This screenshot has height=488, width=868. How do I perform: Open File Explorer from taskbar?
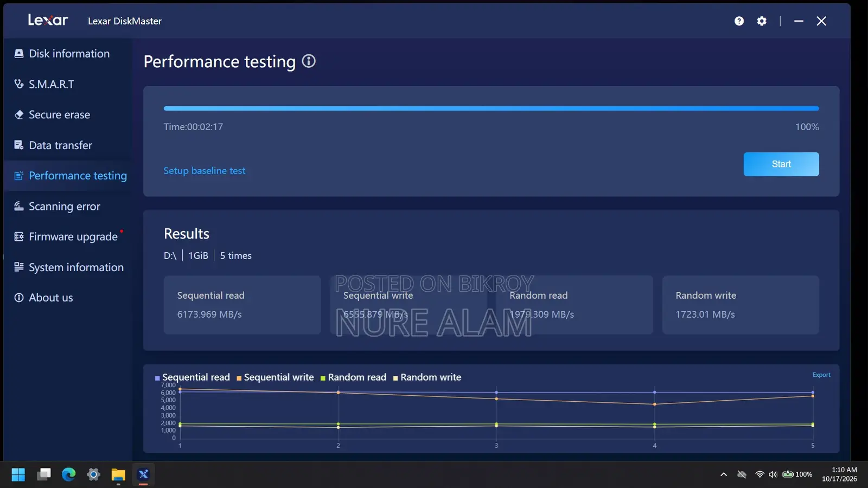(x=118, y=475)
